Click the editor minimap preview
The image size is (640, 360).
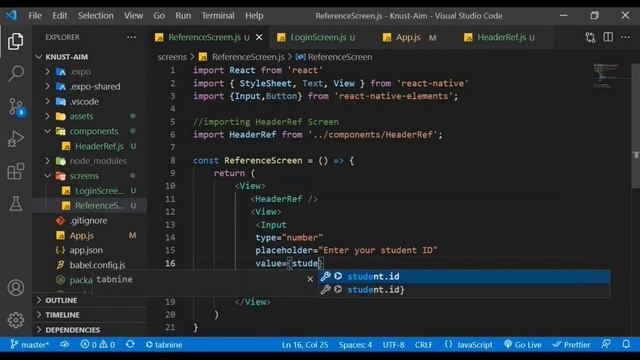point(608,76)
